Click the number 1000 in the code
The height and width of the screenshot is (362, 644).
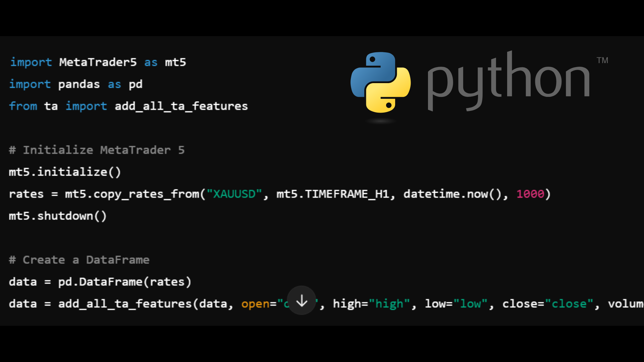[530, 194]
